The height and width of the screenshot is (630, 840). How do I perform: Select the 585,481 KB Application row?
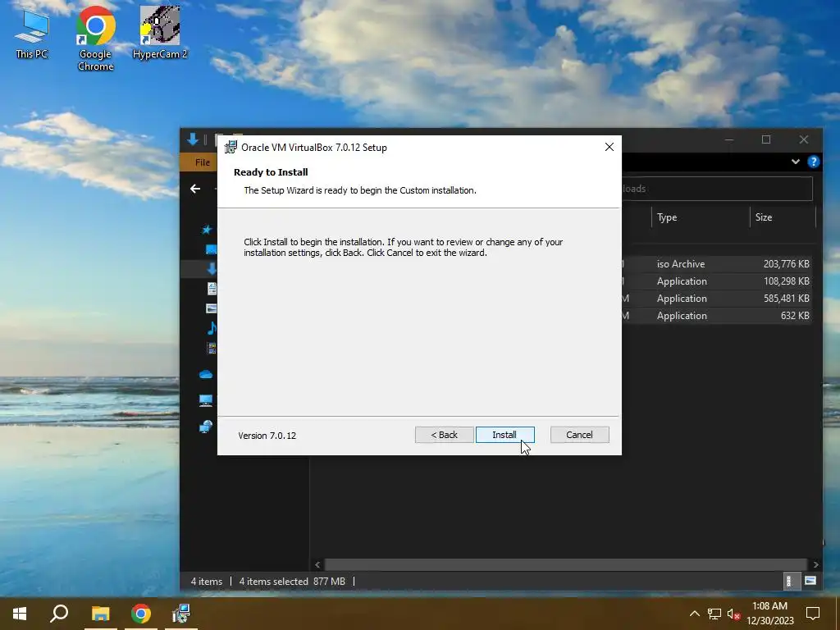tap(717, 299)
